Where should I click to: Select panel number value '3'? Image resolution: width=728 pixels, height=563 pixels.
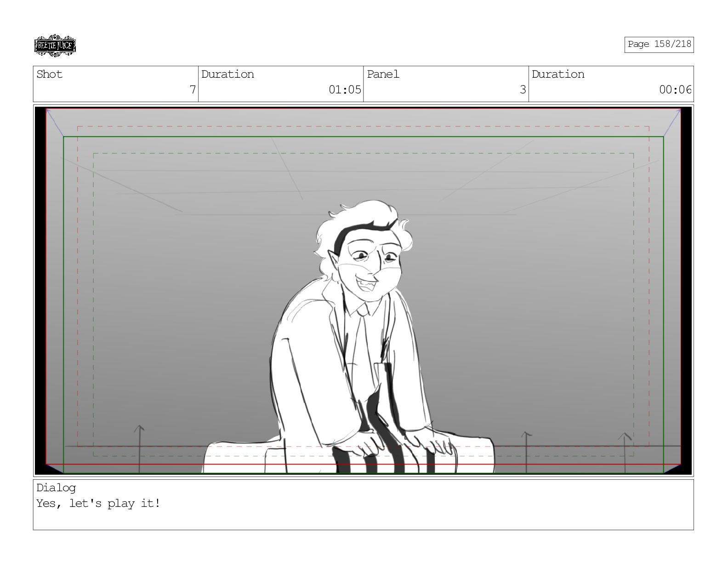click(x=523, y=90)
